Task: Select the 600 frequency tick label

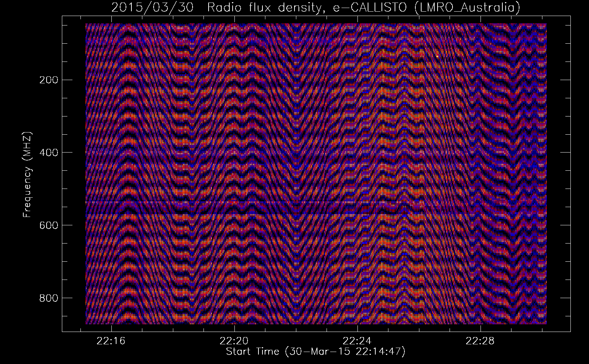Action: click(x=48, y=225)
